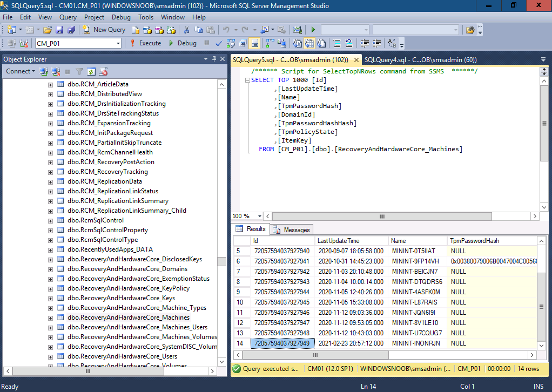
Task: Switch output to Results to Grid
Action: (309, 43)
